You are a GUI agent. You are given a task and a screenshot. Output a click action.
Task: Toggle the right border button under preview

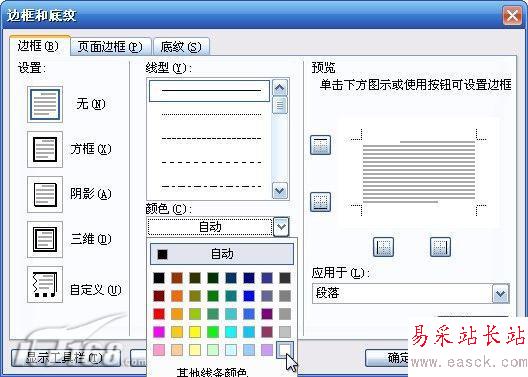point(440,247)
